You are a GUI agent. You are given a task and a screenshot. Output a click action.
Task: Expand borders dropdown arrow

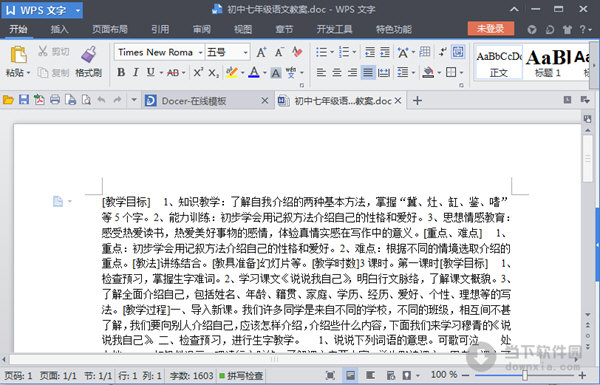point(461,73)
